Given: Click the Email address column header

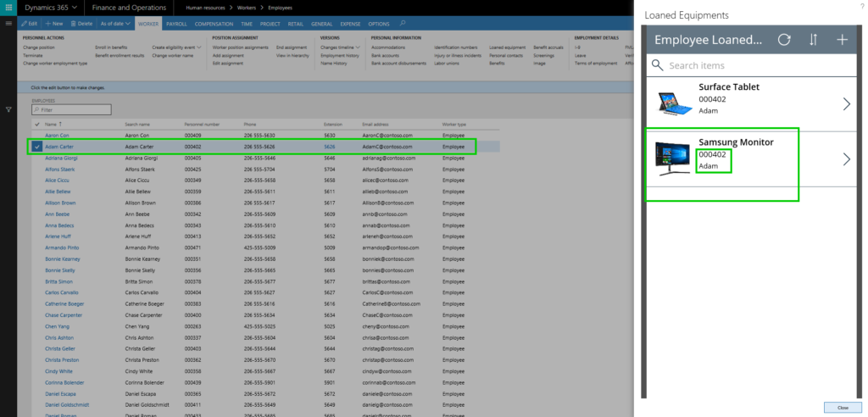Looking at the screenshot, I should coord(376,124).
